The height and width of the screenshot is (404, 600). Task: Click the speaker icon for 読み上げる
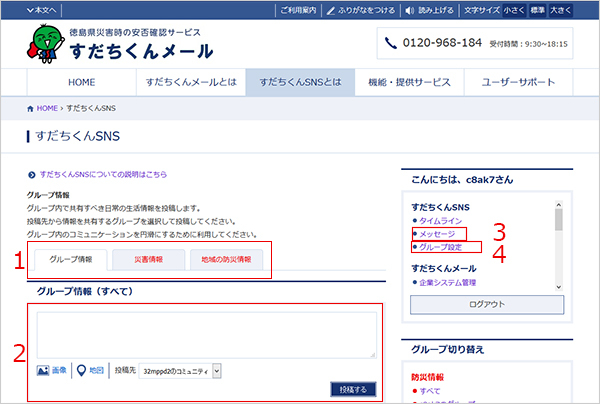click(x=411, y=10)
